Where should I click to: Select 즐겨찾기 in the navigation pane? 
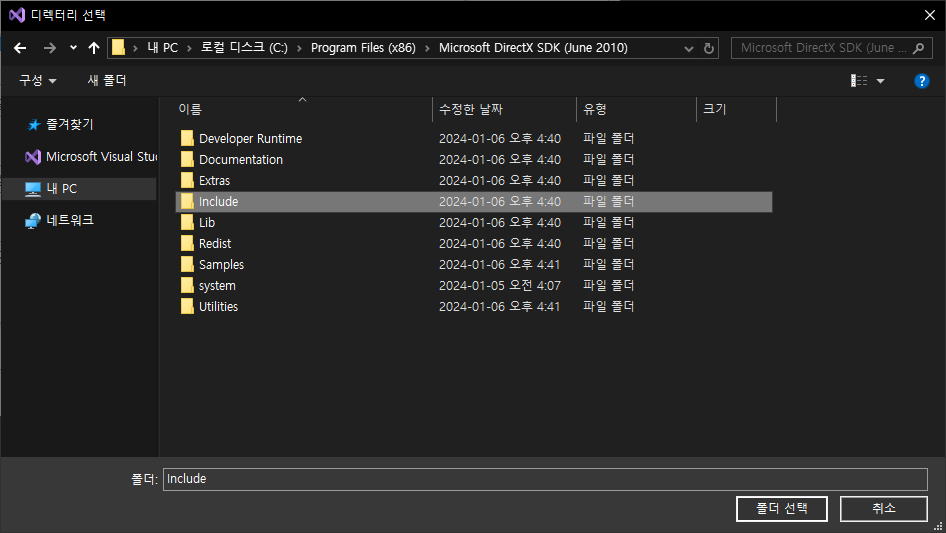coord(70,124)
